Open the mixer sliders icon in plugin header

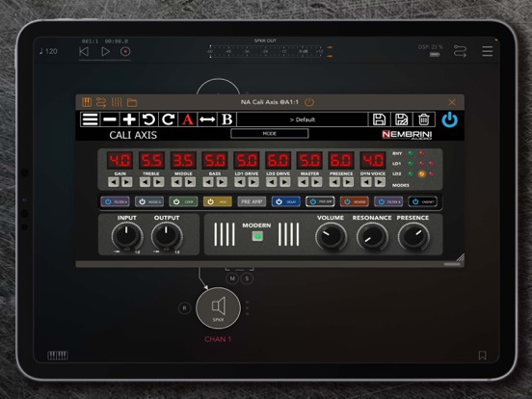click(x=117, y=102)
